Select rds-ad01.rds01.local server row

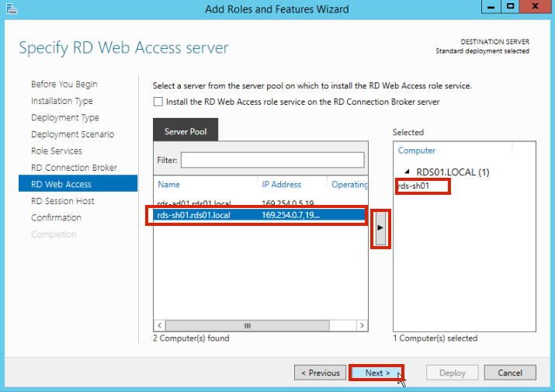pyautogui.click(x=194, y=204)
